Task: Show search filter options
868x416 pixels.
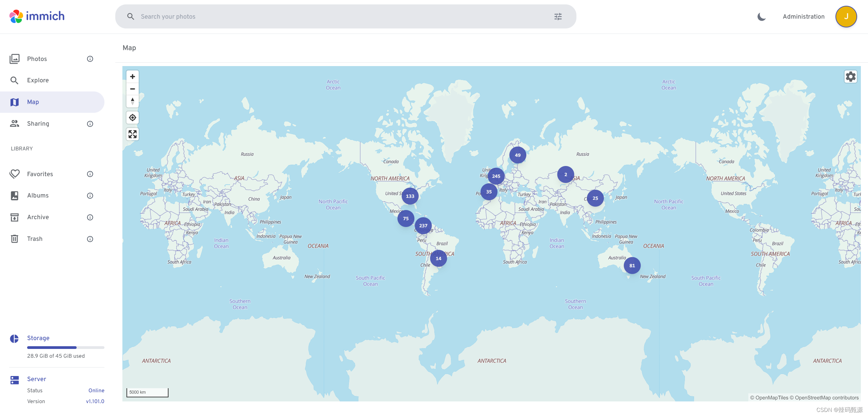Action: pos(558,17)
